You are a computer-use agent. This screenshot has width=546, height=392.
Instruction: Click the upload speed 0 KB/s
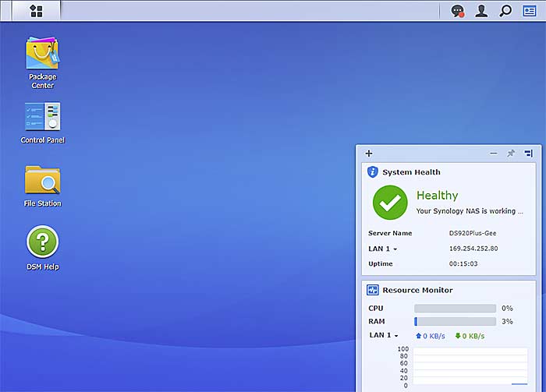point(431,336)
